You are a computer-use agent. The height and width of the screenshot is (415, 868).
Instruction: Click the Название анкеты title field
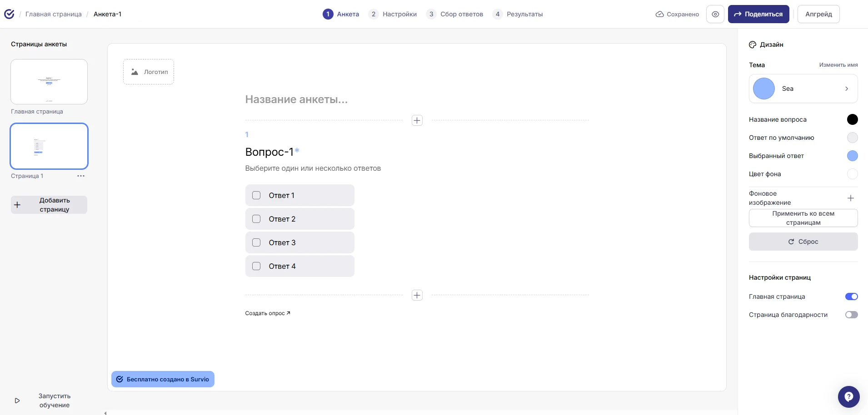(x=296, y=99)
